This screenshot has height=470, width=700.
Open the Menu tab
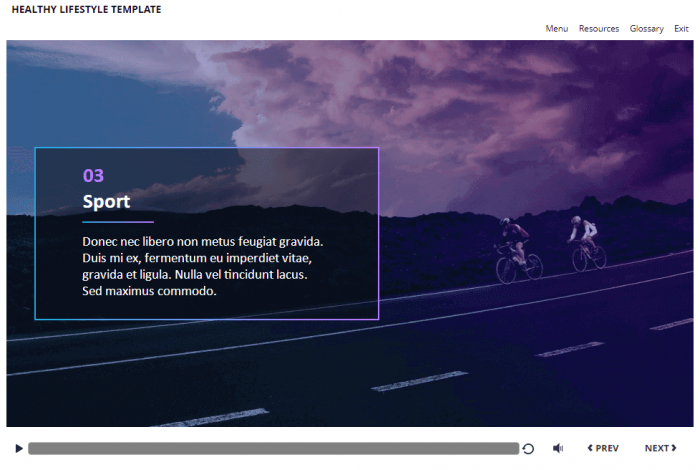tap(556, 29)
